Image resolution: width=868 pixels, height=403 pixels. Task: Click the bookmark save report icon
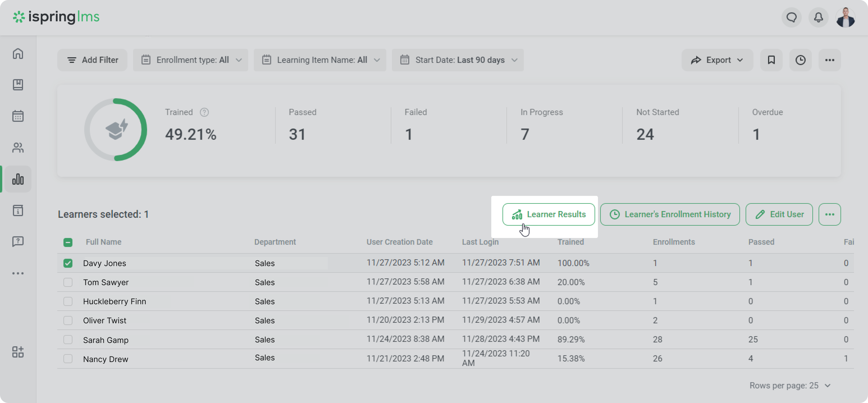click(x=771, y=60)
